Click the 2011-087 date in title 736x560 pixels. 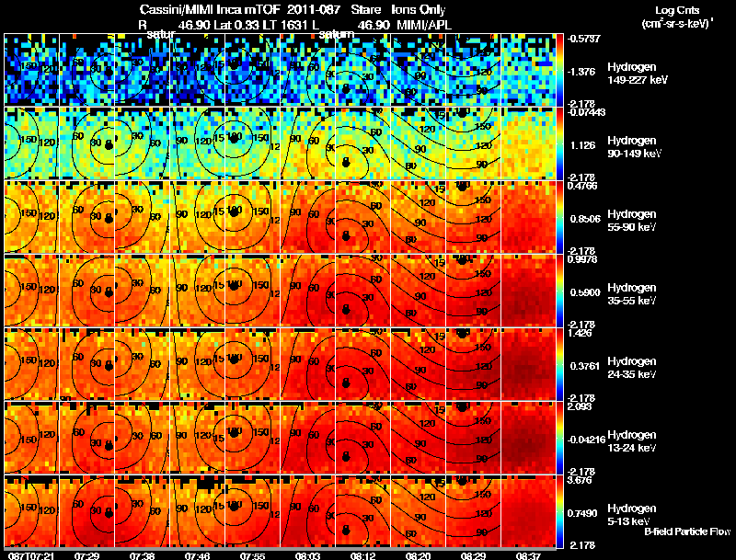[x=313, y=9]
